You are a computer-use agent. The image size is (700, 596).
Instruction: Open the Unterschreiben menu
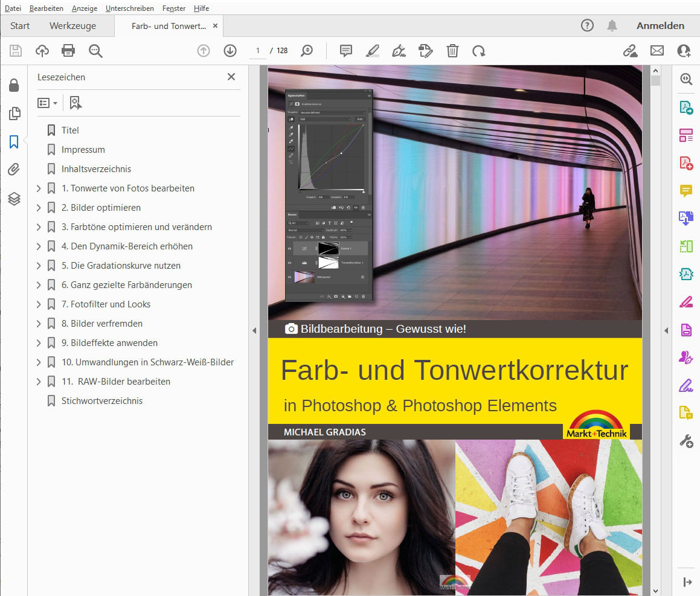tap(129, 8)
